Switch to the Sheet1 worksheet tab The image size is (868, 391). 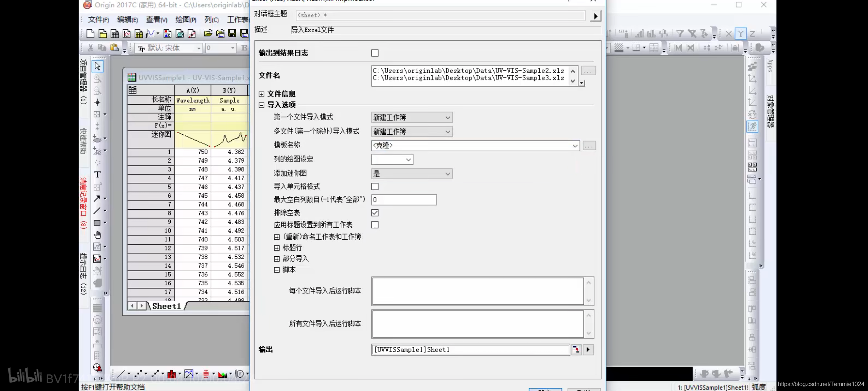(166, 306)
